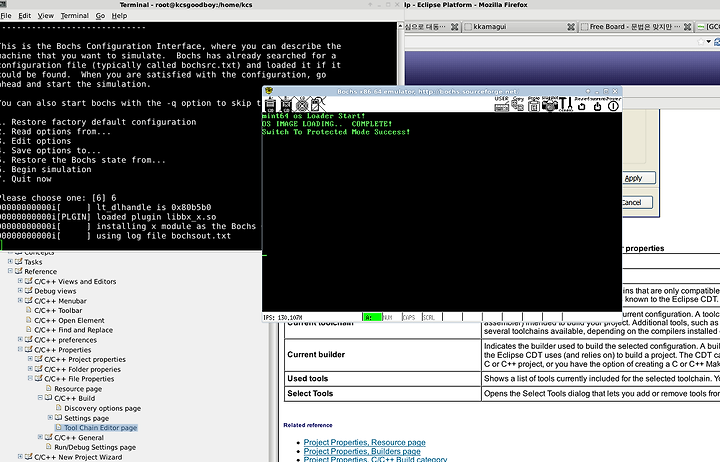Click Bochs window menu icon in title bar
The height and width of the screenshot is (462, 720).
269,91
